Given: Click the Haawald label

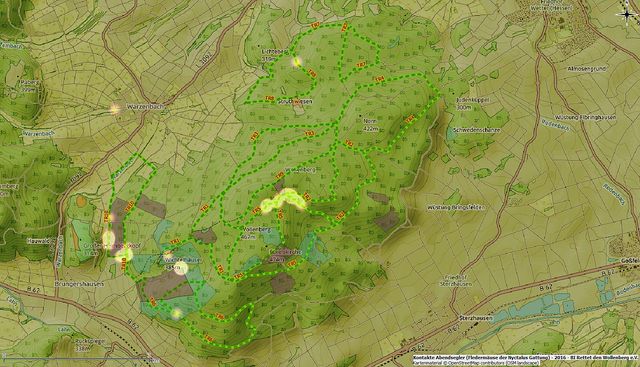Looking at the screenshot, I should 38,241.
